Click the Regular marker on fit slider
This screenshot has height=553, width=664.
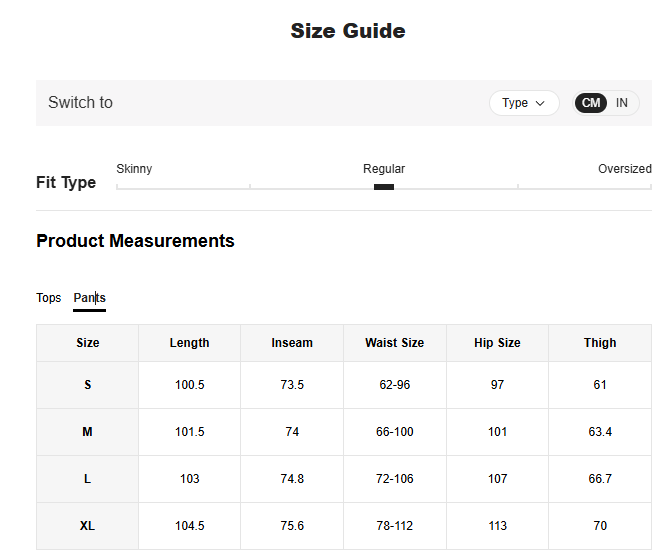384,186
